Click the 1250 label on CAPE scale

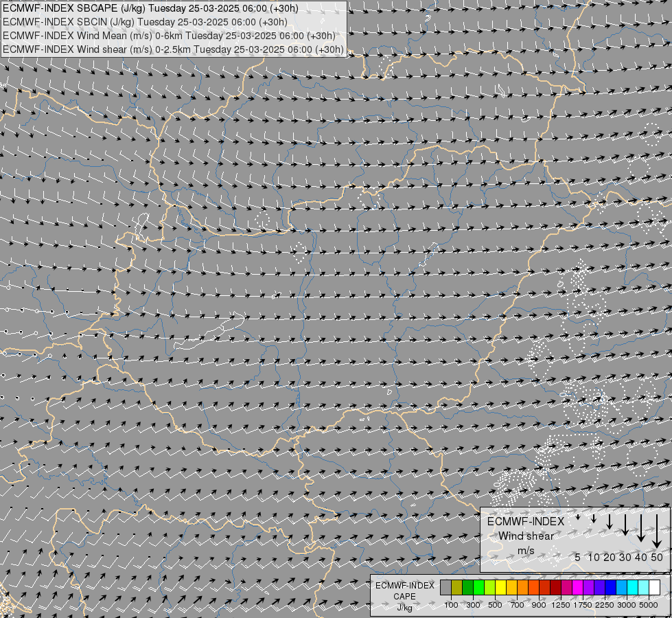click(x=561, y=605)
